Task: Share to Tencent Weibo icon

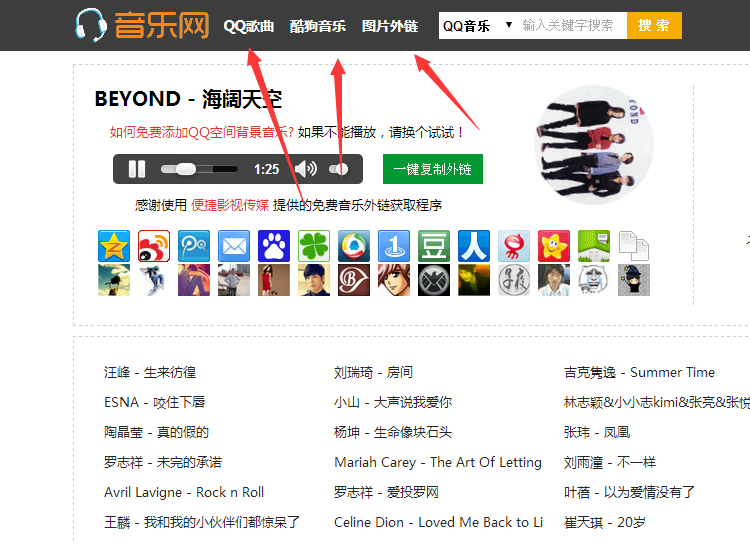Action: pyautogui.click(x=354, y=246)
